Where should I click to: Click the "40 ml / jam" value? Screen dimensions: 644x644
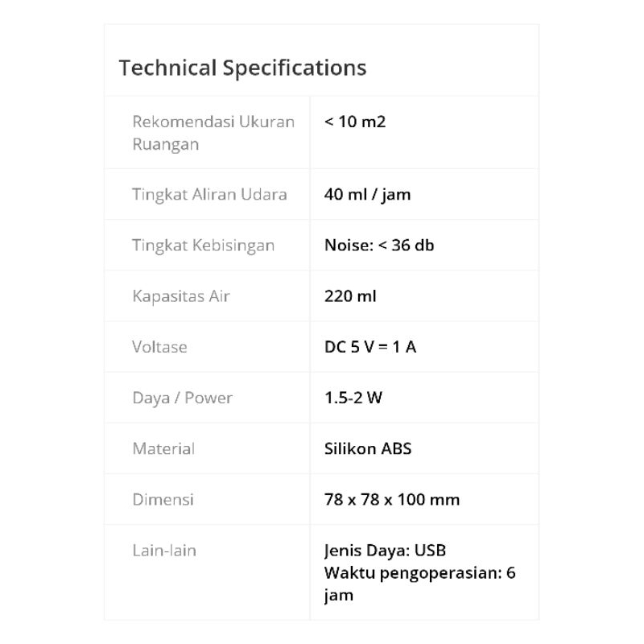[x=367, y=195]
